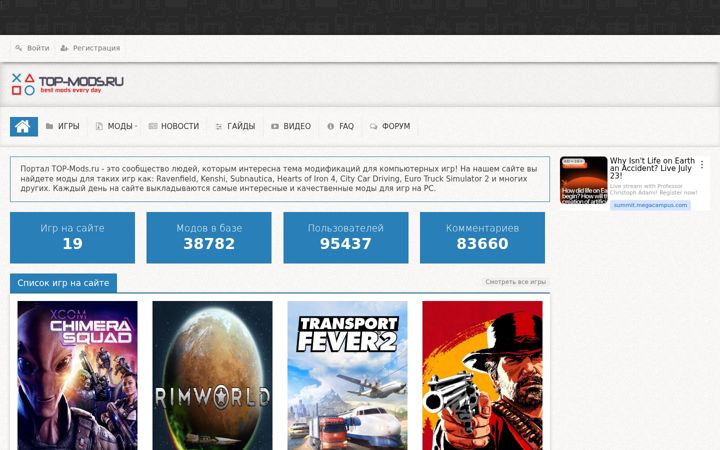This screenshot has height=450, width=720.
Task: Open the Transport Fever 2 game cover
Action: click(x=348, y=376)
